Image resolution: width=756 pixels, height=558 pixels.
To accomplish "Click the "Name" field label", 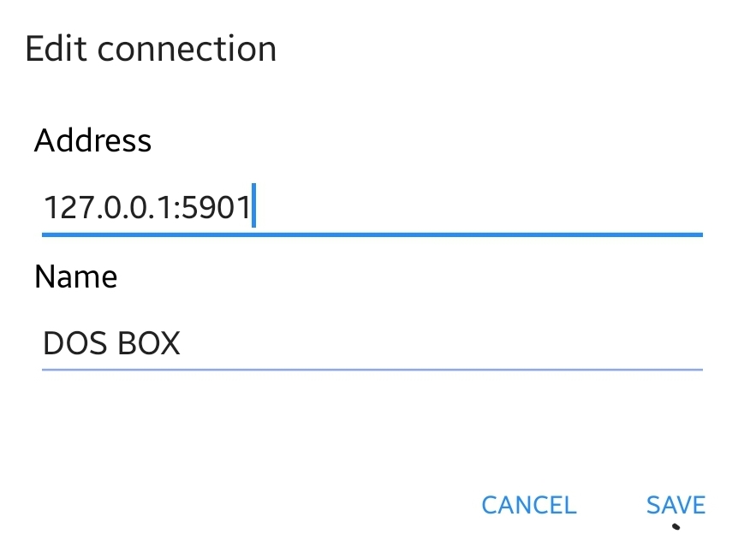I will 75,276.
